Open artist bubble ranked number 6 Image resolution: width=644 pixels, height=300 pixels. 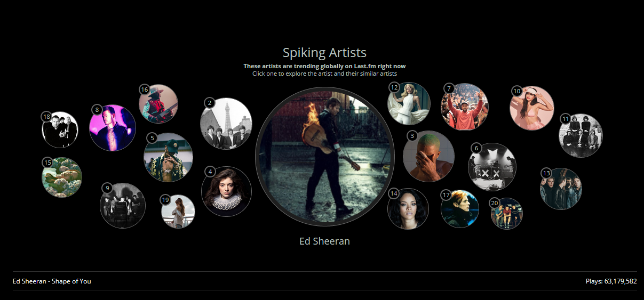coord(492,167)
